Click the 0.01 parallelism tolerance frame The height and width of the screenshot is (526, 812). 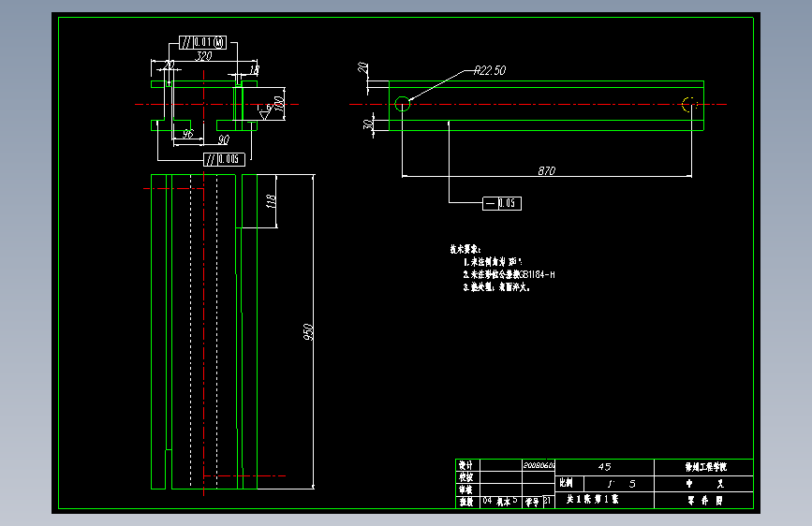[202, 42]
